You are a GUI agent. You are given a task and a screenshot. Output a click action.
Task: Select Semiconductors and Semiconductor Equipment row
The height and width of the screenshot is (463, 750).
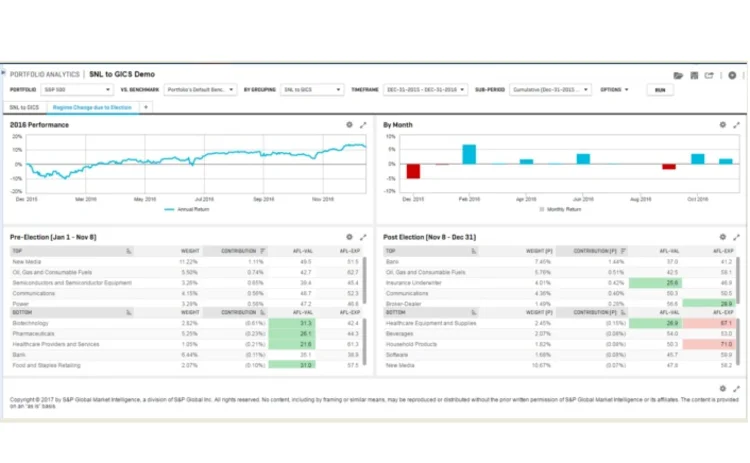pyautogui.click(x=186, y=283)
